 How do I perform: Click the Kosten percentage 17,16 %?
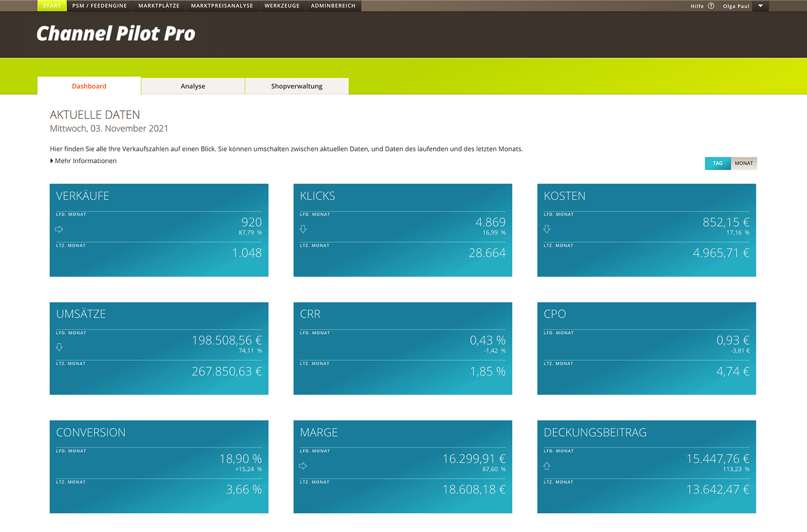(x=738, y=232)
